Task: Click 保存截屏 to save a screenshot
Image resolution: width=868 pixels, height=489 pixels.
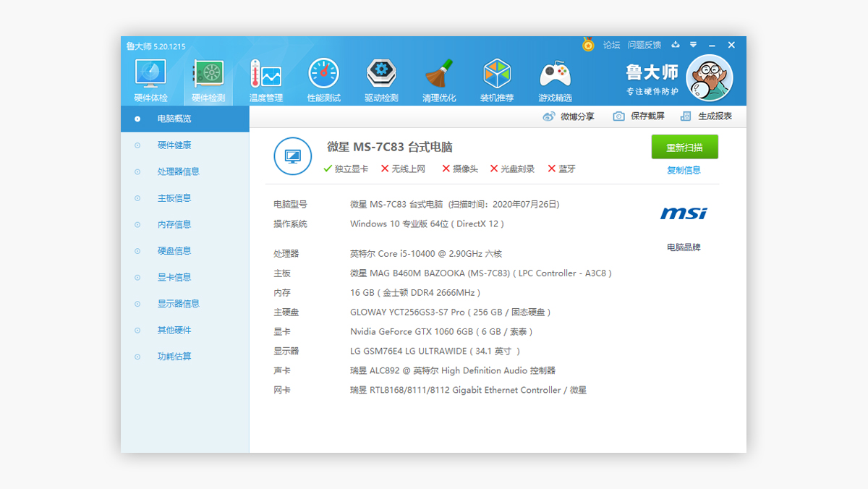Action: [x=639, y=116]
